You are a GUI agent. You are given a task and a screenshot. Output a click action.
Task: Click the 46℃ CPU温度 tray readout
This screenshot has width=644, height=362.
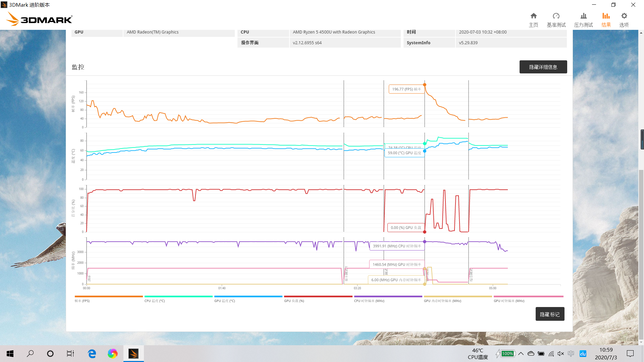coord(478,354)
